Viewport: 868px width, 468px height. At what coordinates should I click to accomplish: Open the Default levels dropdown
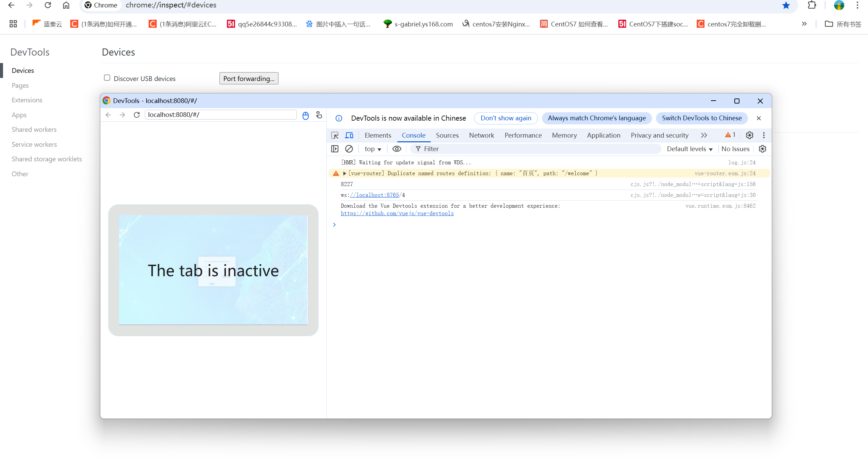(x=689, y=149)
